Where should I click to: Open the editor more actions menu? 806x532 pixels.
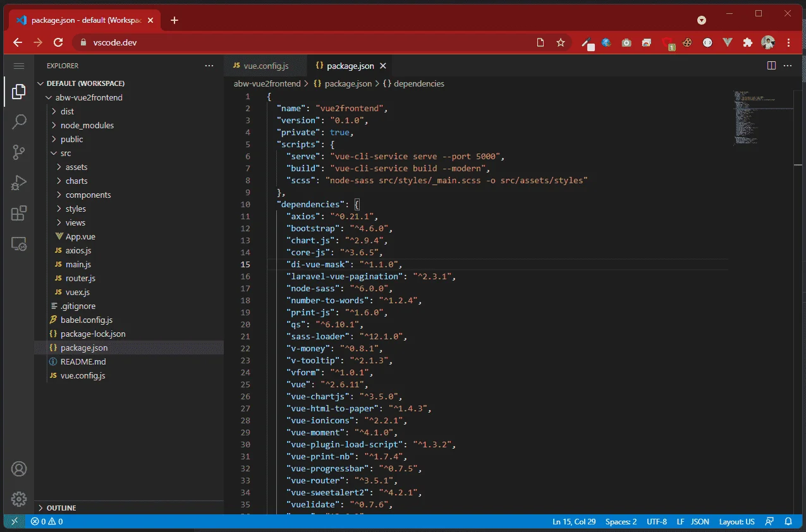788,66
